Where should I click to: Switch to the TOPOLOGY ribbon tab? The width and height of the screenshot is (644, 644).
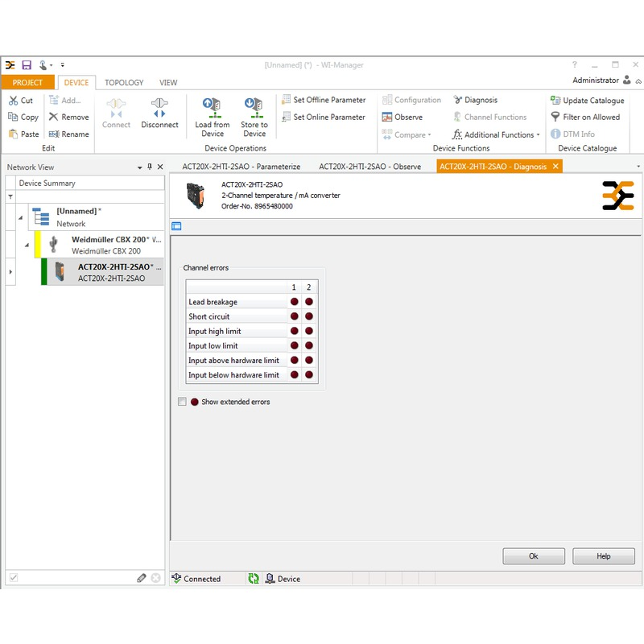coord(124,83)
